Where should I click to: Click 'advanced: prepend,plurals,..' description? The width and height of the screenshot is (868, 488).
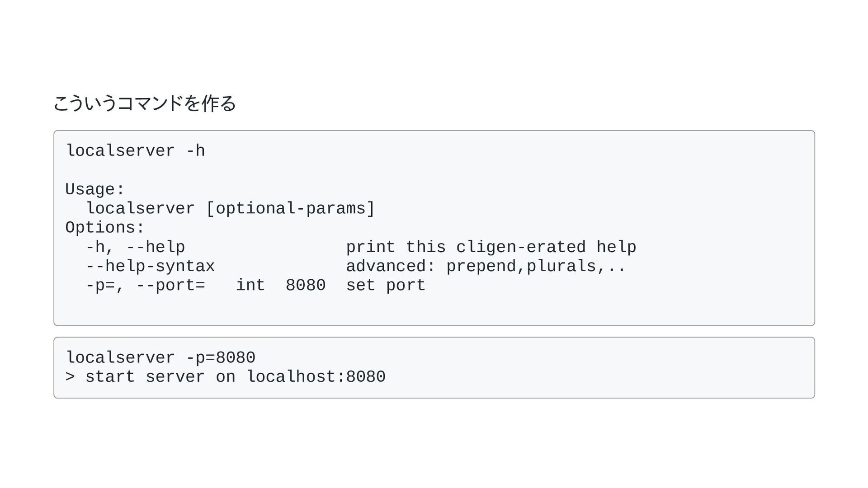click(x=486, y=266)
